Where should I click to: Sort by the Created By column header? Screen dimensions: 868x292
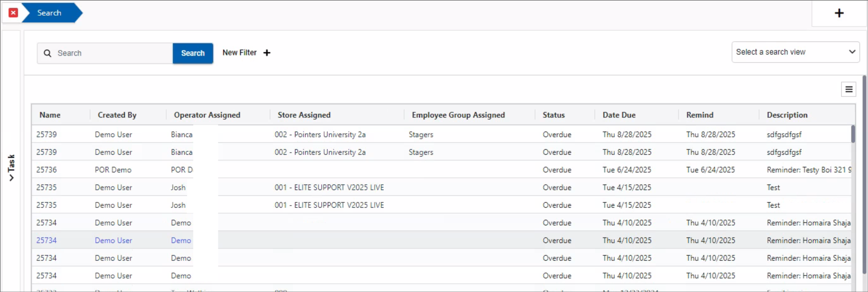pyautogui.click(x=117, y=115)
